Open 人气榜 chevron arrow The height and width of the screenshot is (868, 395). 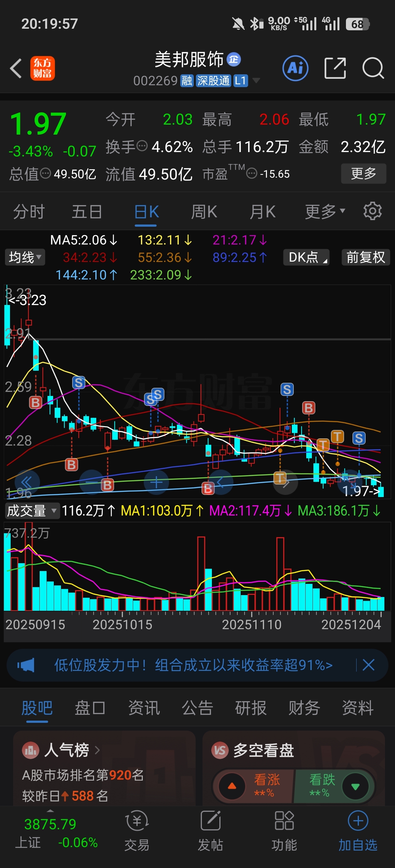click(x=97, y=750)
